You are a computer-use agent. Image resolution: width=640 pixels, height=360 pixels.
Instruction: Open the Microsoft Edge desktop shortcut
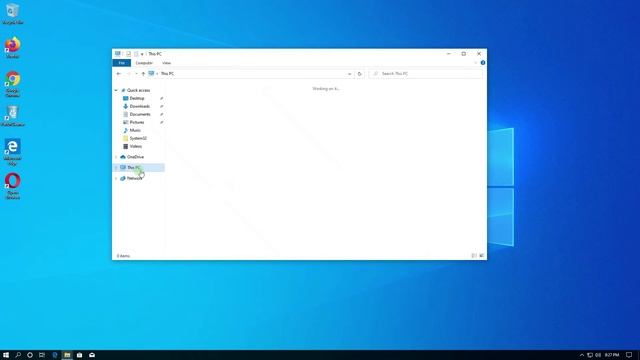tap(13, 152)
